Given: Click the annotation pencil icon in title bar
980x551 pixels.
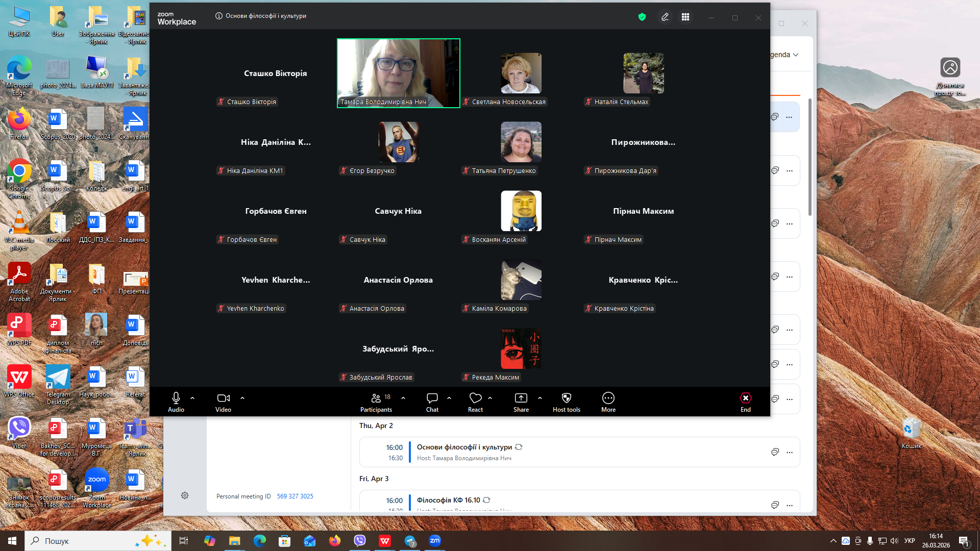Looking at the screenshot, I should pos(665,17).
